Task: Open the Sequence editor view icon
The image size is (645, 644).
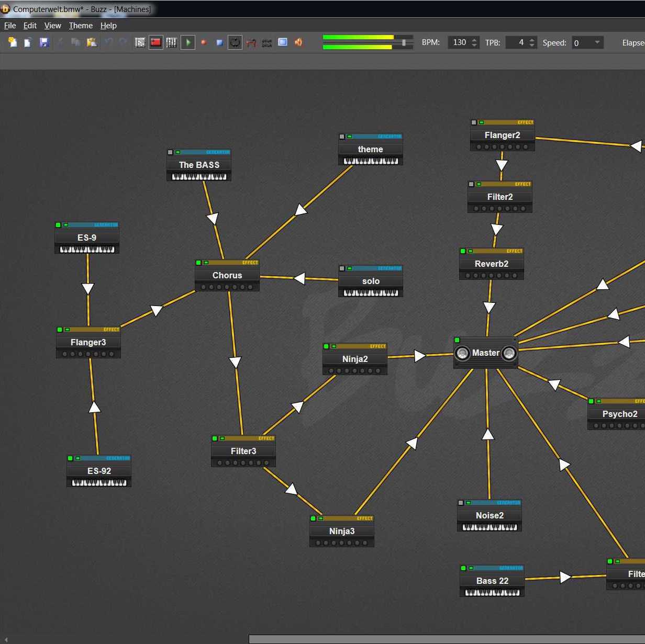Action: pyautogui.click(x=171, y=42)
